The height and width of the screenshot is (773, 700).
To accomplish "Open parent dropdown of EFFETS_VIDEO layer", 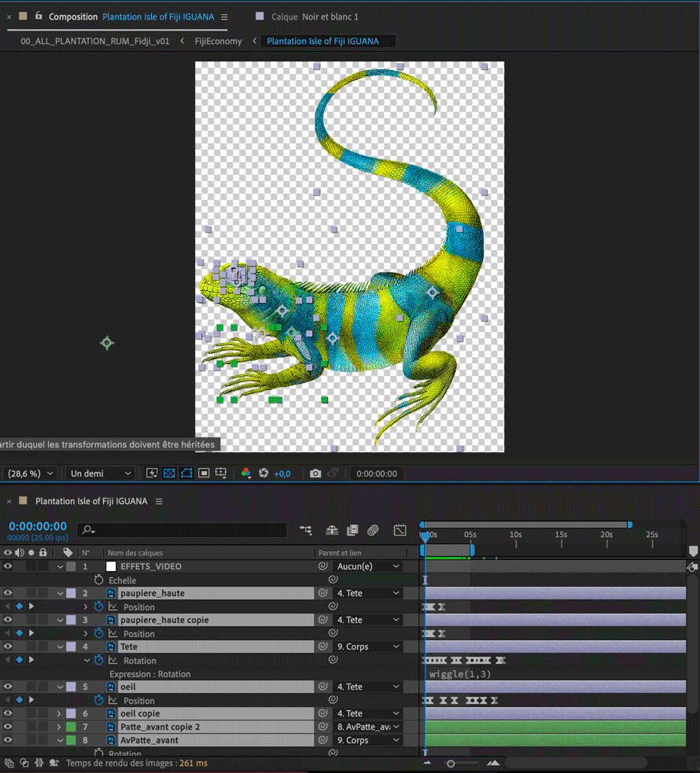I will 368,566.
